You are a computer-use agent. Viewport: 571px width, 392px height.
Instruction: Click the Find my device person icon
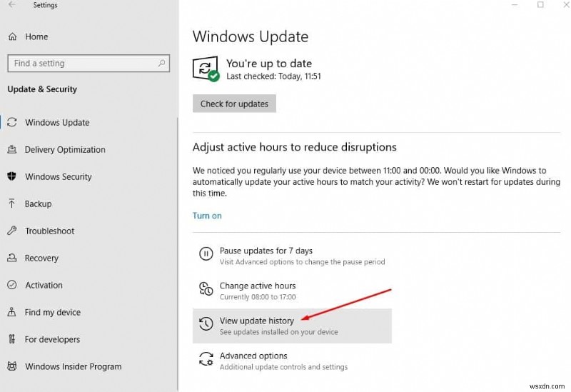[12, 312]
